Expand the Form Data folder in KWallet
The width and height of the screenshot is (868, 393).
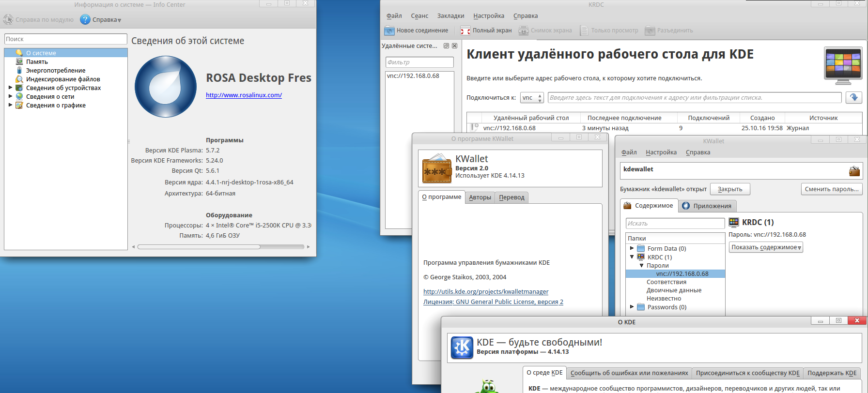point(632,248)
